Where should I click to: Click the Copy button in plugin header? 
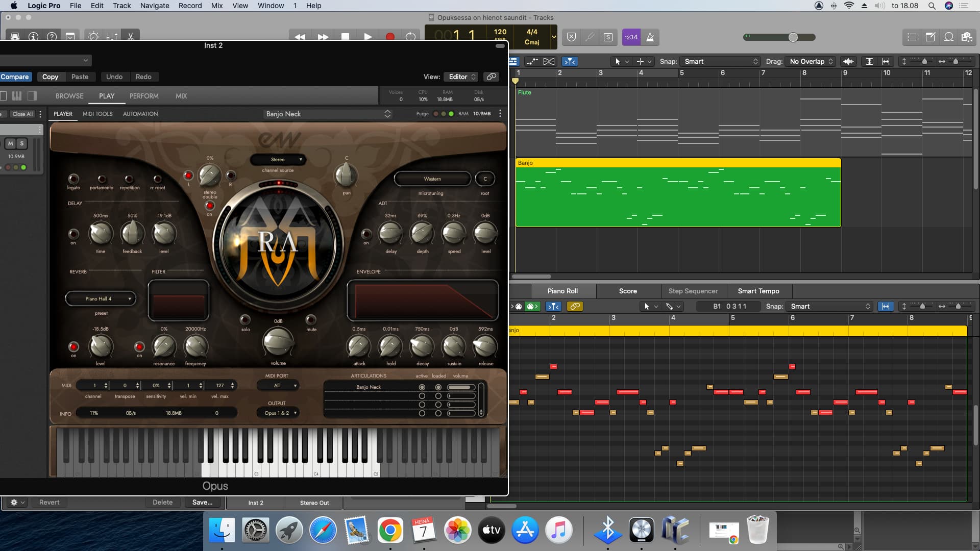pos(50,77)
